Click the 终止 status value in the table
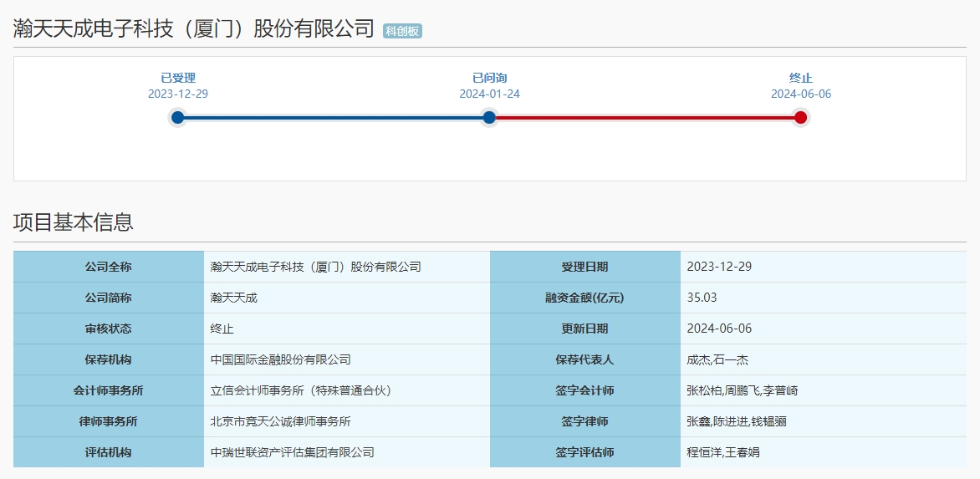Screen dimensions: 980x479 (222, 329)
